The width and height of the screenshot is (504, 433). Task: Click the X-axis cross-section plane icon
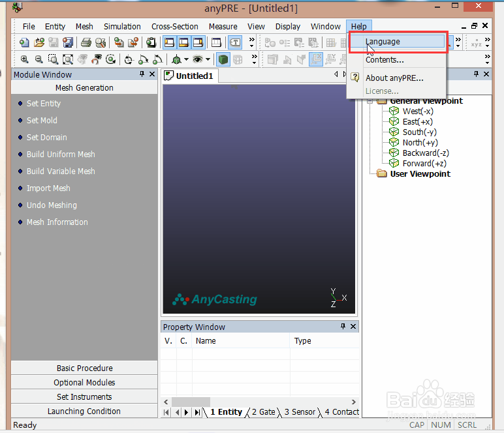coord(316,59)
